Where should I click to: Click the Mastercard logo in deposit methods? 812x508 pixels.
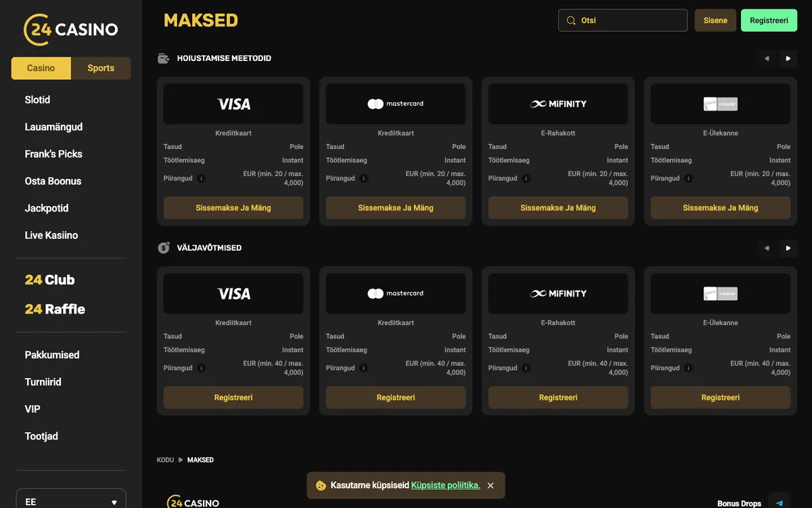coord(396,104)
